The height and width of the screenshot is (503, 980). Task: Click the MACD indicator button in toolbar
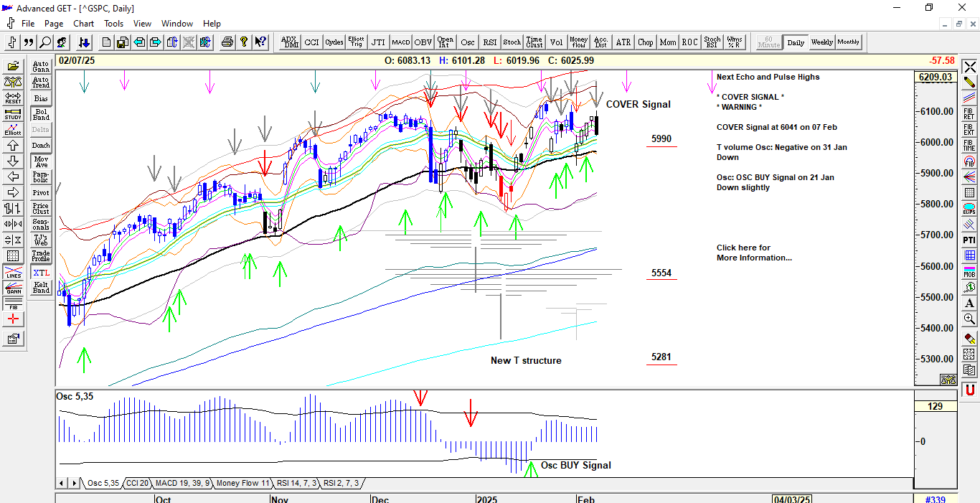point(400,42)
